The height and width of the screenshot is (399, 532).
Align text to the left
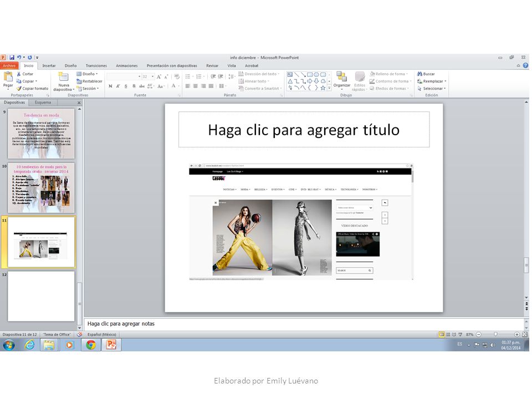pyautogui.click(x=188, y=86)
